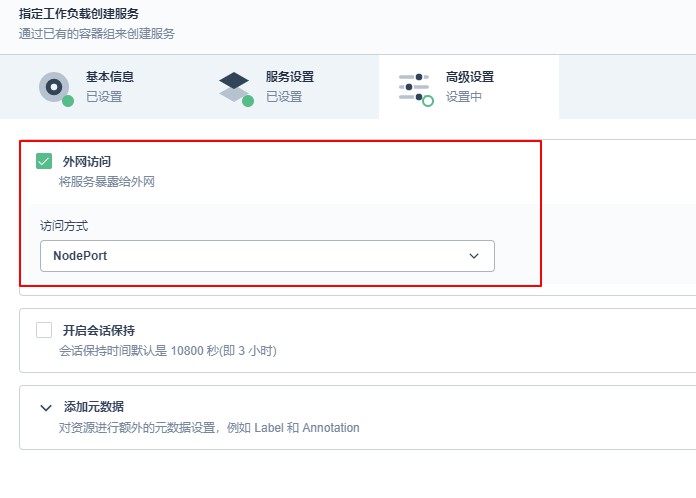Uncheck the 外网访问 checkbox

point(44,161)
